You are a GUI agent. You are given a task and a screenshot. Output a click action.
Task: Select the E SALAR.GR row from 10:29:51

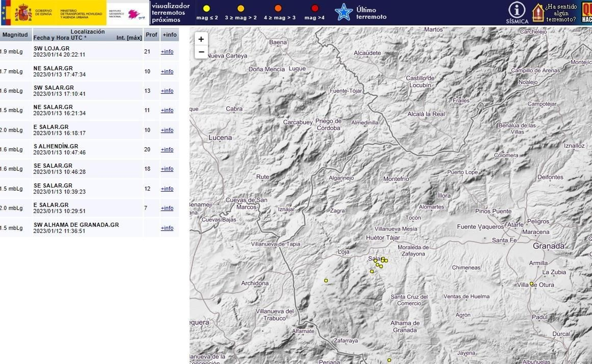coord(52,208)
